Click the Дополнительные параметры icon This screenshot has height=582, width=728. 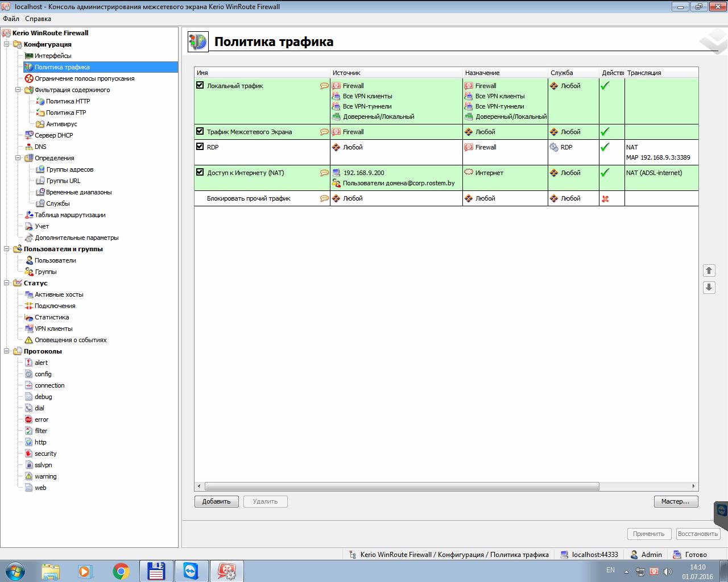[29, 238]
